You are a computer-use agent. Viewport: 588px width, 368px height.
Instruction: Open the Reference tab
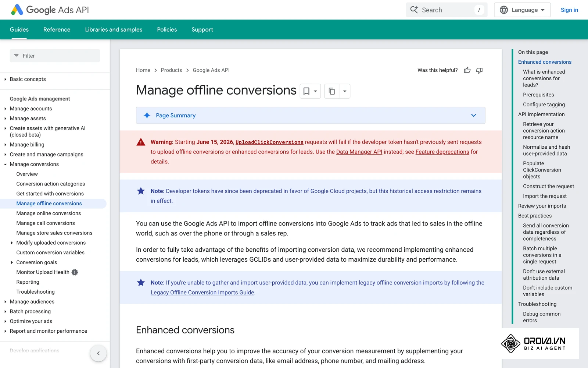57,29
